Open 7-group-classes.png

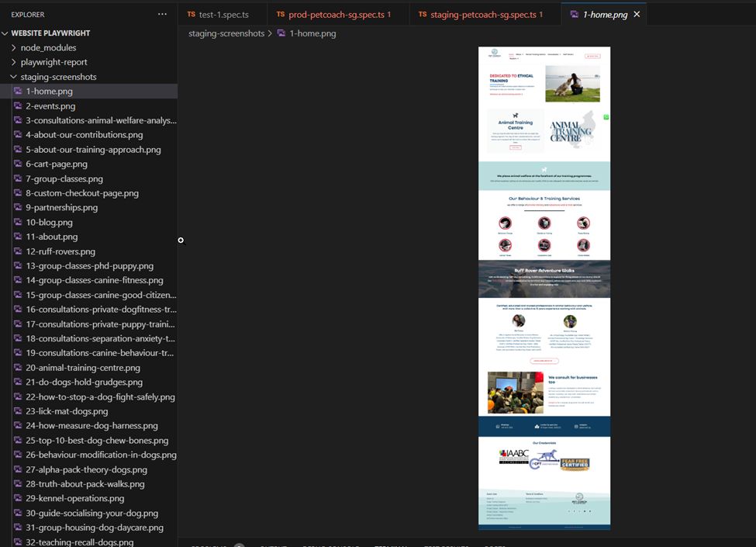click(x=88, y=178)
